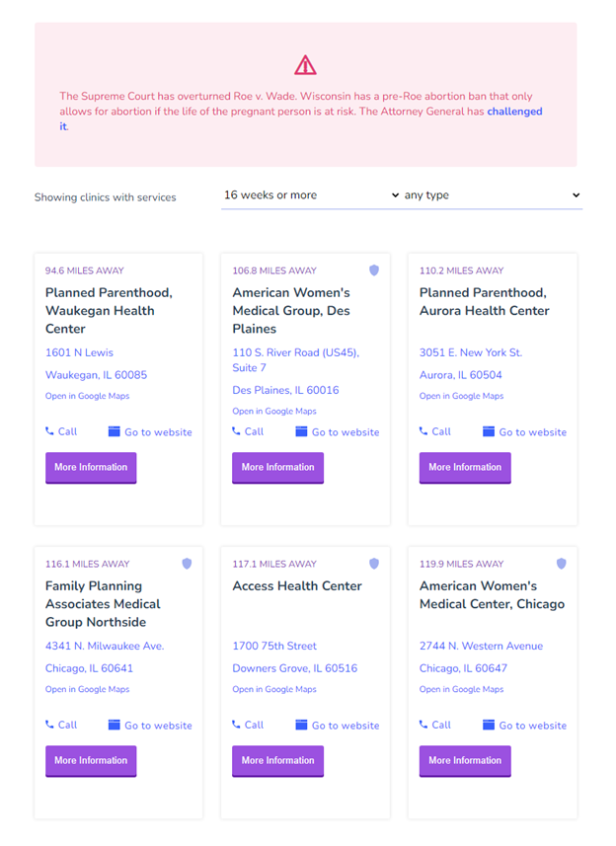Click shield badge on Access Health Center card

(374, 564)
